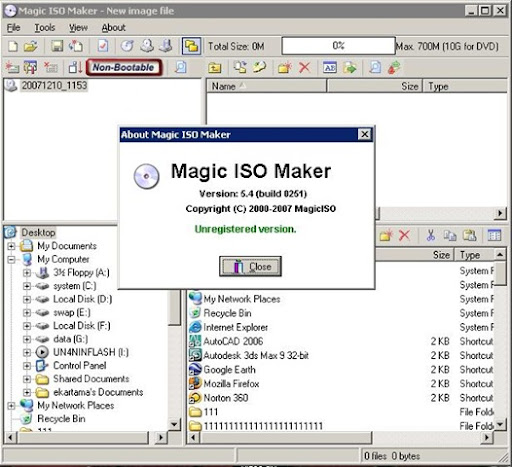The image size is (512, 467).
Task: Toggle the file browser panel button
Action: tap(191, 46)
